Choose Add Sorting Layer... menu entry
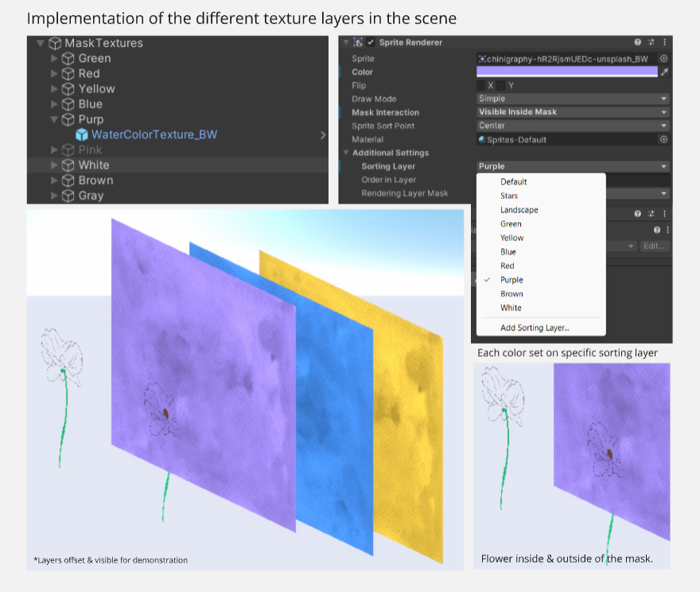 click(x=534, y=328)
